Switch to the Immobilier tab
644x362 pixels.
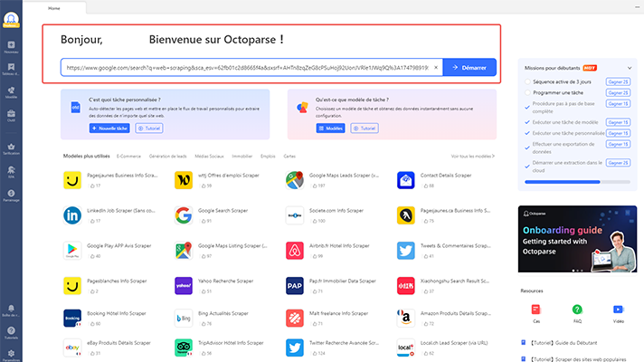(x=241, y=157)
